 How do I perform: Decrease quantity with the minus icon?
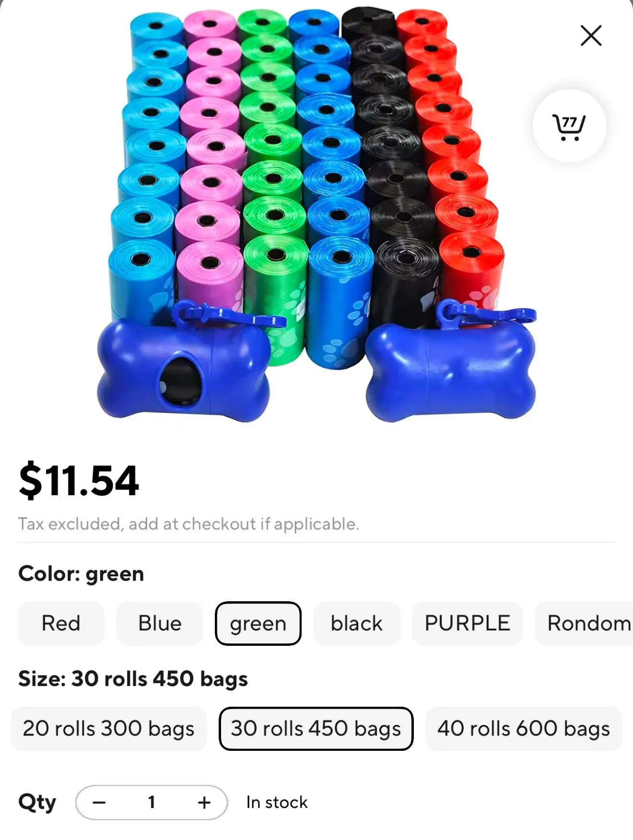[x=99, y=802]
